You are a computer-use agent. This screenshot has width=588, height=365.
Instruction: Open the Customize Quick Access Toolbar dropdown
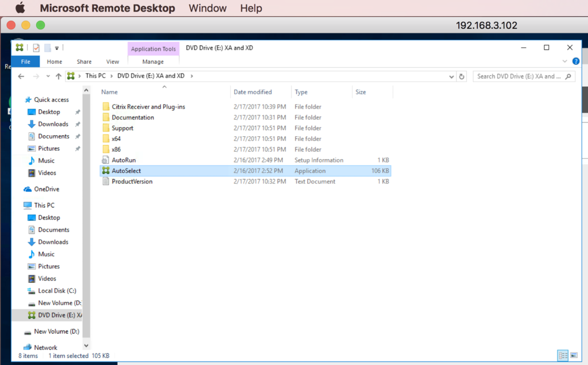pos(57,48)
